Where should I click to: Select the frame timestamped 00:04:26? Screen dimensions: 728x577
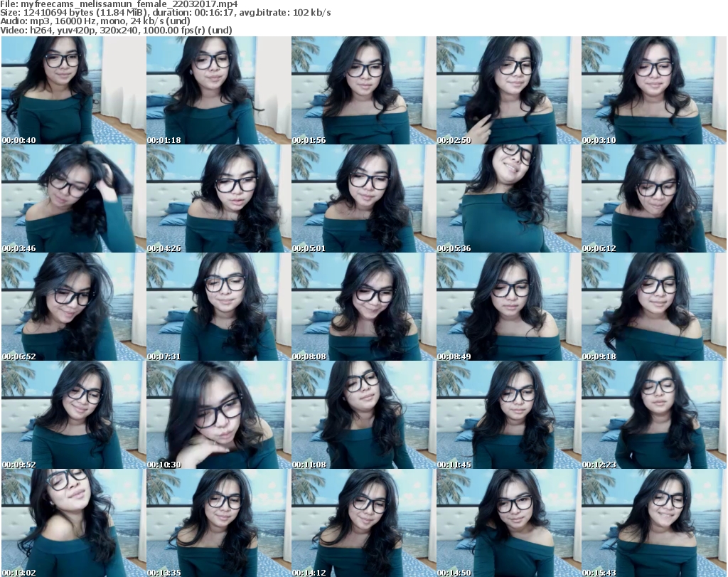[x=219, y=198]
